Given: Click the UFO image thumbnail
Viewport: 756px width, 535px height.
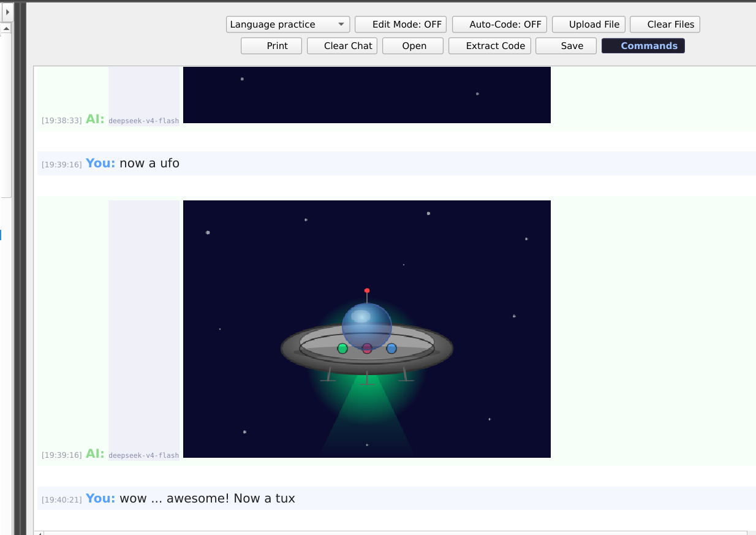Looking at the screenshot, I should 367,329.
